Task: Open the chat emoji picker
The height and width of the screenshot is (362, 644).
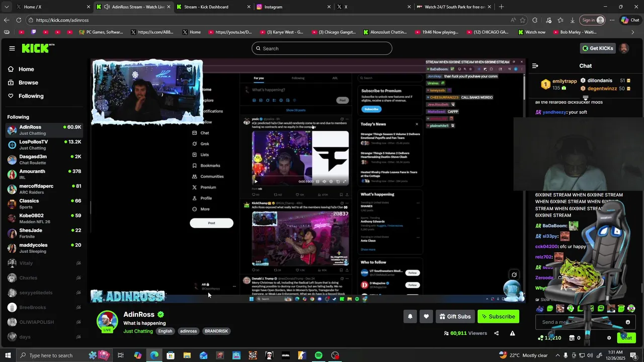Action: click(x=627, y=322)
